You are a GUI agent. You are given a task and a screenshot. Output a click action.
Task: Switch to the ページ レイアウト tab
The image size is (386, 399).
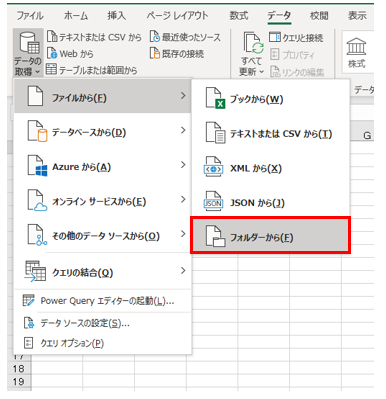tap(177, 16)
